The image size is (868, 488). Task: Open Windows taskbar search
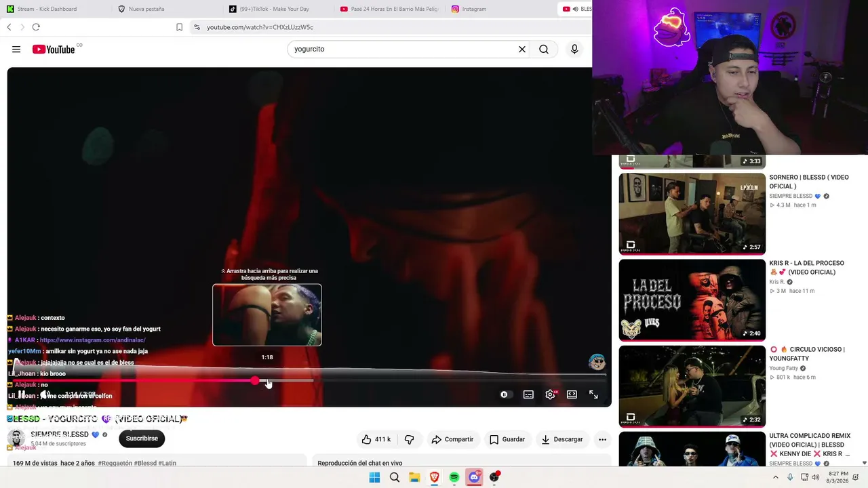coord(394,477)
